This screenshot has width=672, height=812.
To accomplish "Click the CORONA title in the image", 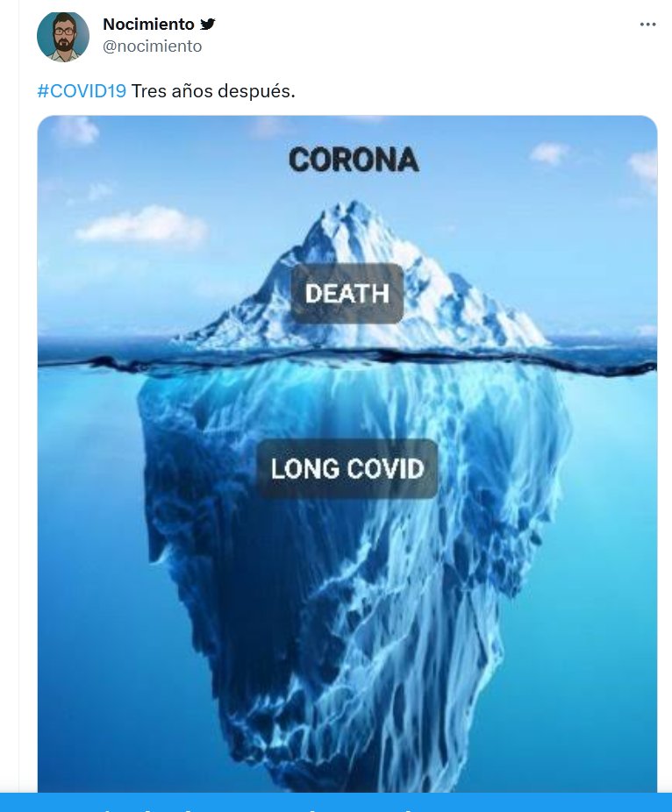I will coord(354,160).
